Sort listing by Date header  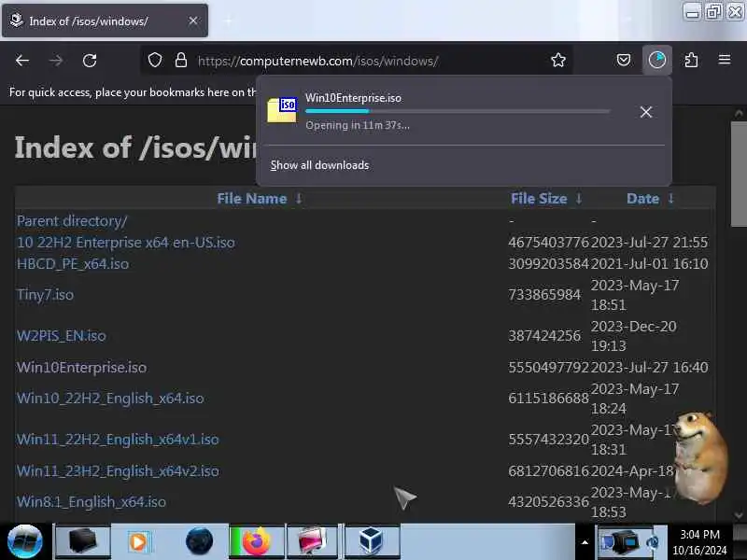point(642,199)
